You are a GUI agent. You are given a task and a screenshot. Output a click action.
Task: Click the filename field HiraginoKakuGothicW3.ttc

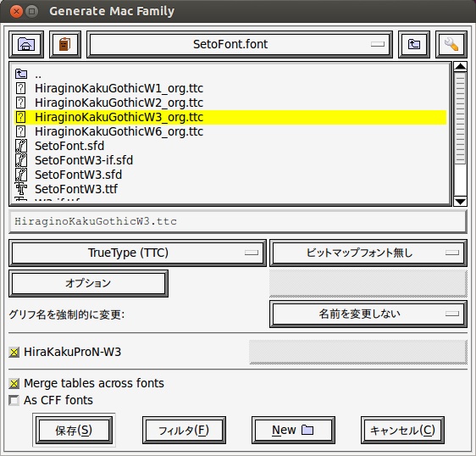(238, 221)
